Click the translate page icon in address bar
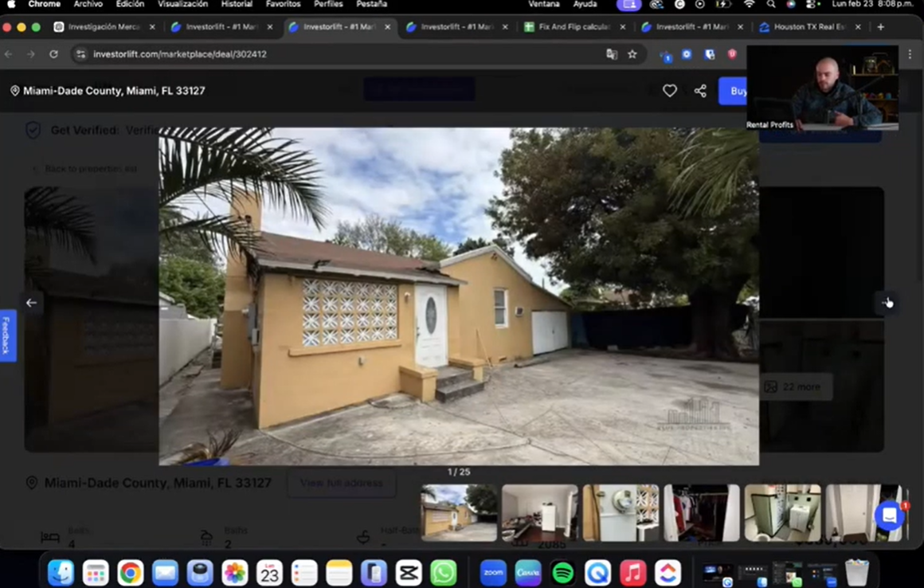 click(x=612, y=54)
